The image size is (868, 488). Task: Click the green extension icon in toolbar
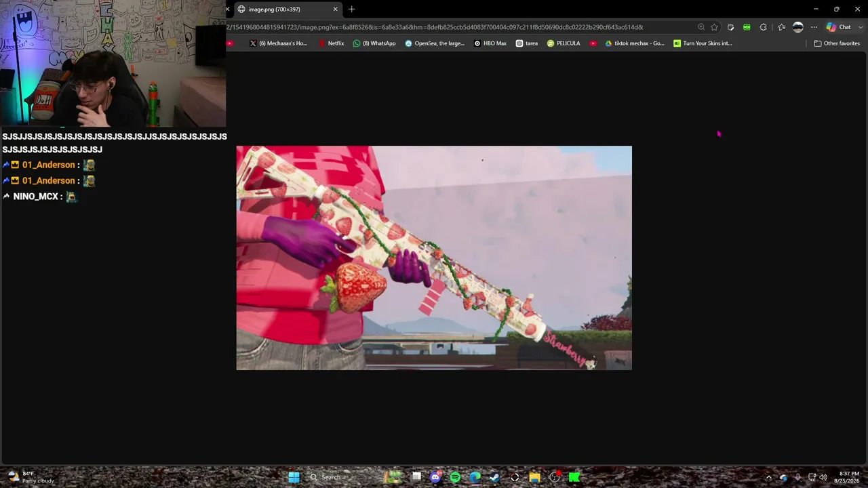click(x=747, y=27)
